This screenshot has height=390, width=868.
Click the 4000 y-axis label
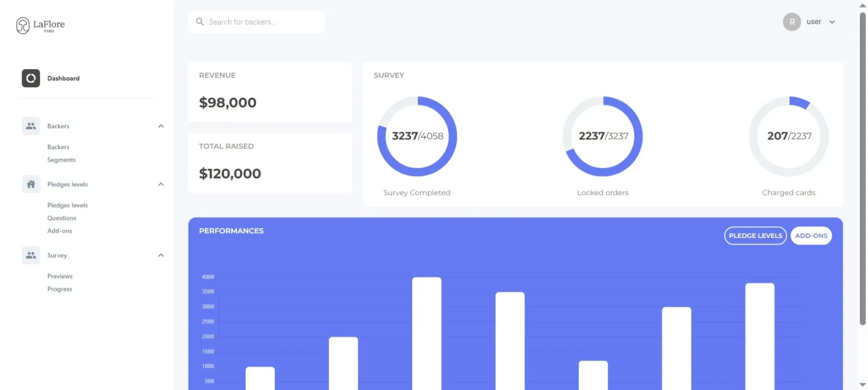[x=208, y=277]
